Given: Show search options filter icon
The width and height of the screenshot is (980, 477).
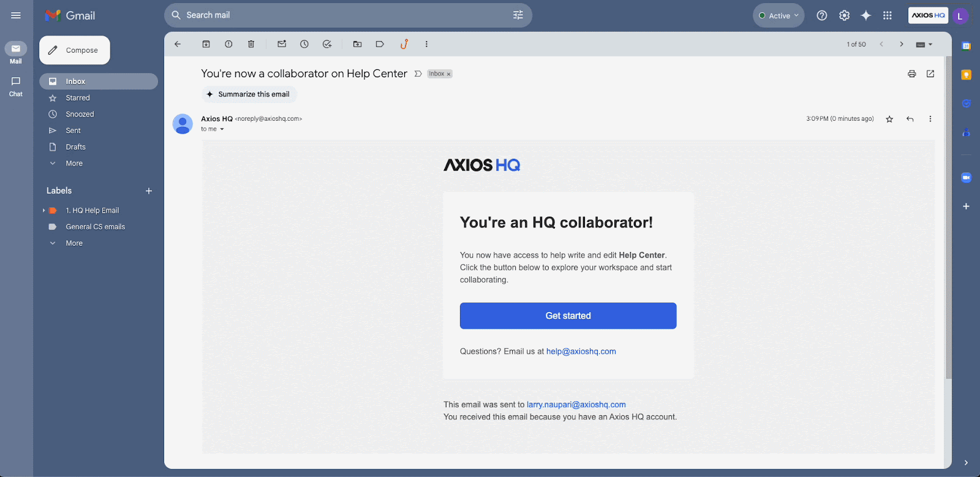Looking at the screenshot, I should (518, 15).
